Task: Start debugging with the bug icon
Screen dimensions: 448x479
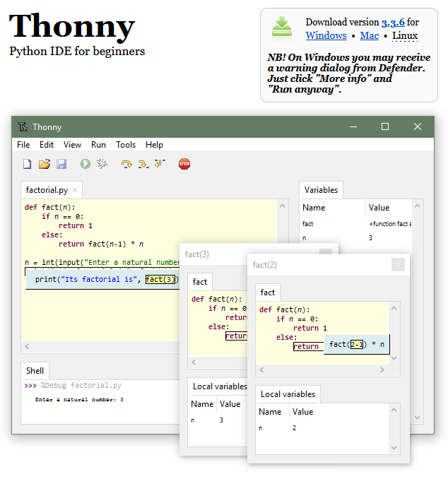Action: [x=102, y=164]
